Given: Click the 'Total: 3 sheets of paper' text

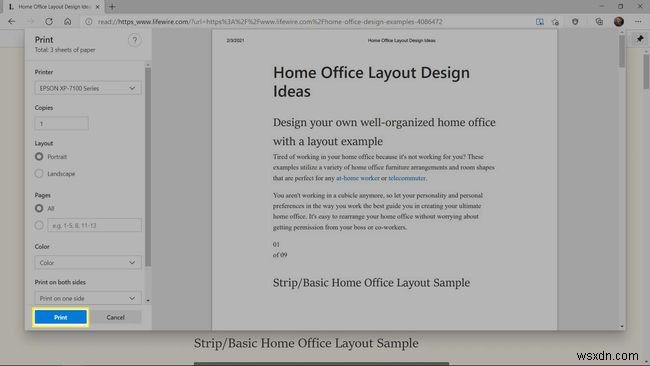Looking at the screenshot, I should click(x=65, y=50).
